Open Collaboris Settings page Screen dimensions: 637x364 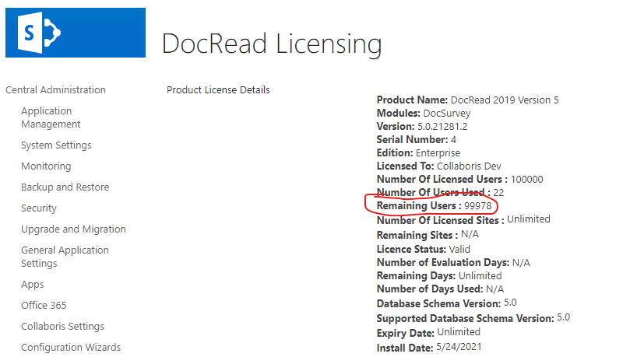pyautogui.click(x=62, y=327)
